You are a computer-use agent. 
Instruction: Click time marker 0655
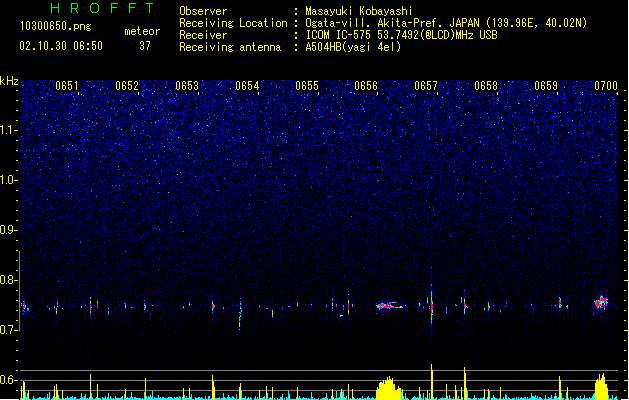[x=307, y=86]
